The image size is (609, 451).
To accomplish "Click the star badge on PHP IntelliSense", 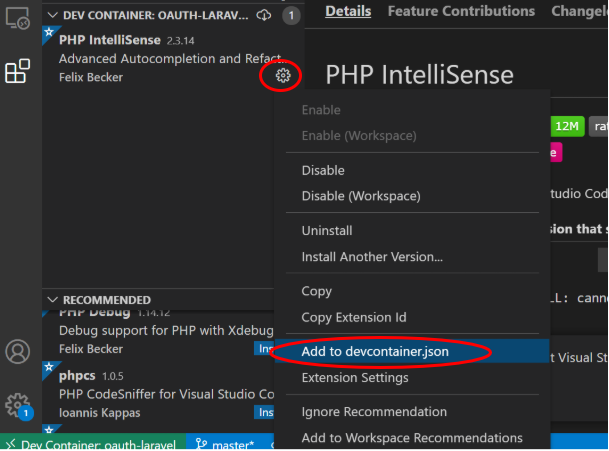I will click(x=49, y=32).
